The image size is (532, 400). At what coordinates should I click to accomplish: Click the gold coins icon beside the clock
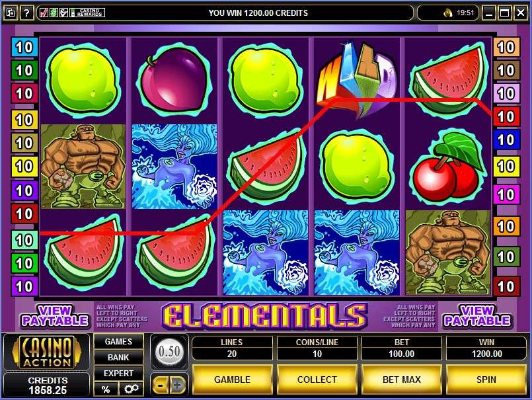tap(448, 13)
